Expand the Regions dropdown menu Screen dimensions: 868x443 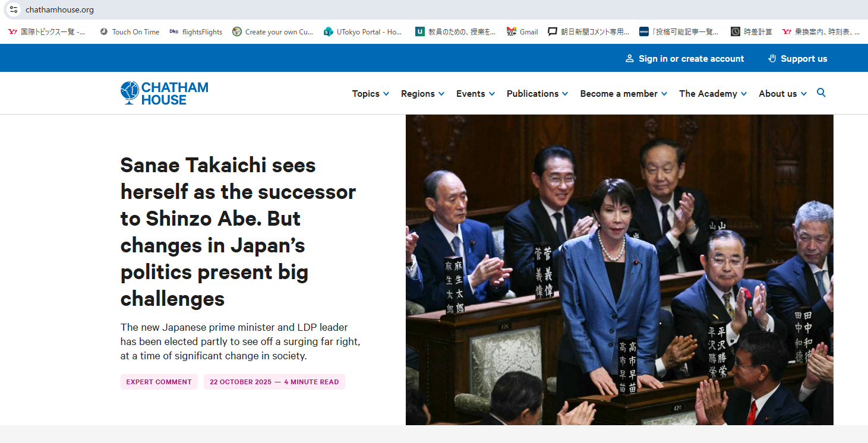[422, 94]
